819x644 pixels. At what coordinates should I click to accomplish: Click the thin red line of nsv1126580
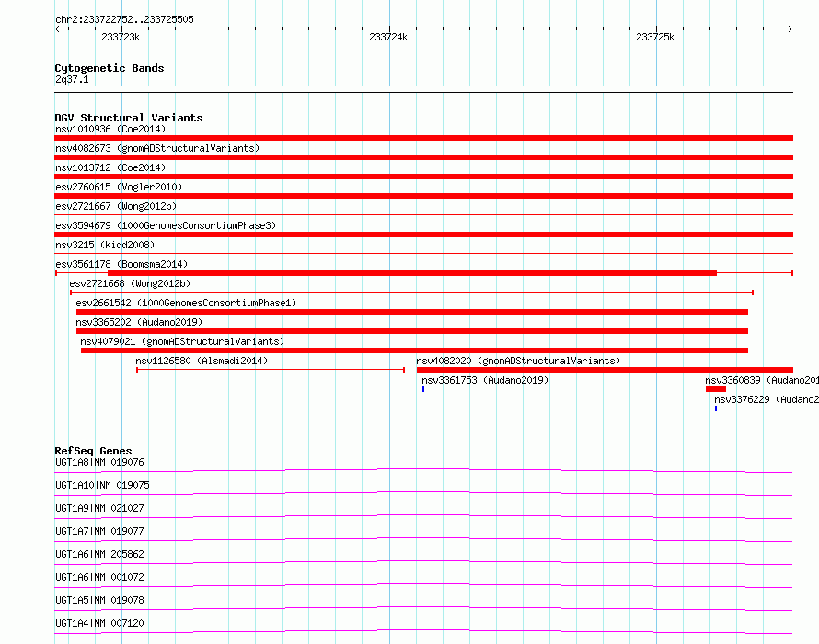point(271,370)
